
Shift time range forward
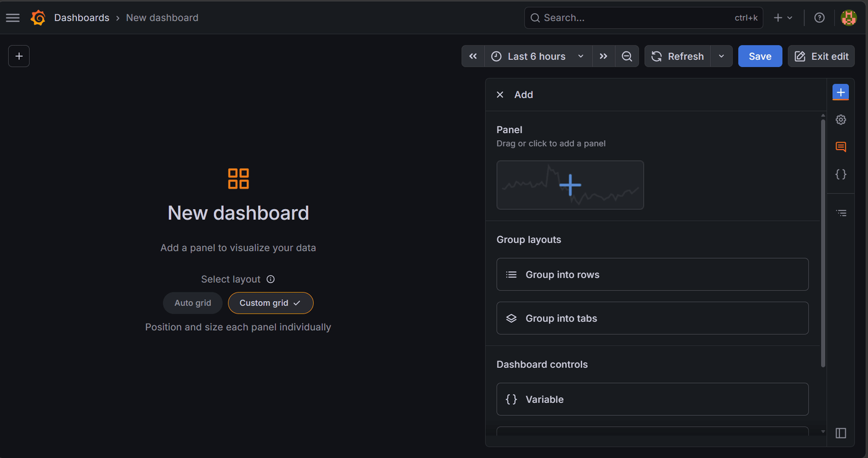click(603, 56)
